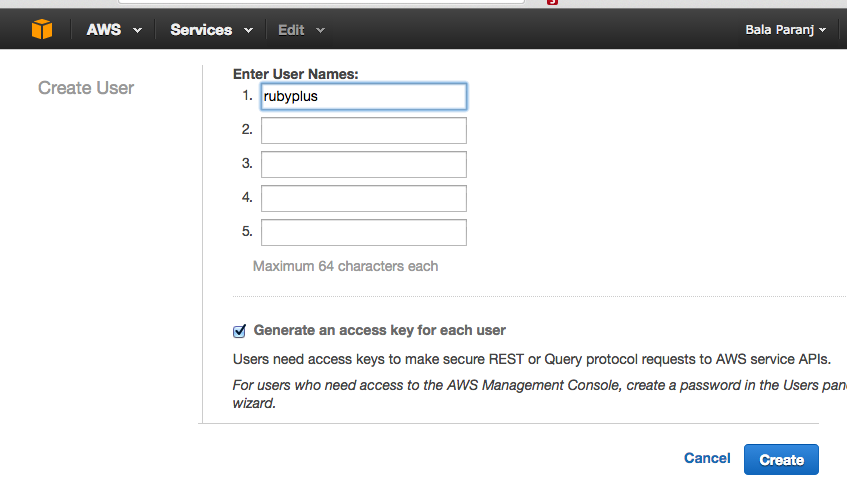This screenshot has height=493, width=847.
Task: Open the Edit menu in navbar
Action: [x=291, y=30]
